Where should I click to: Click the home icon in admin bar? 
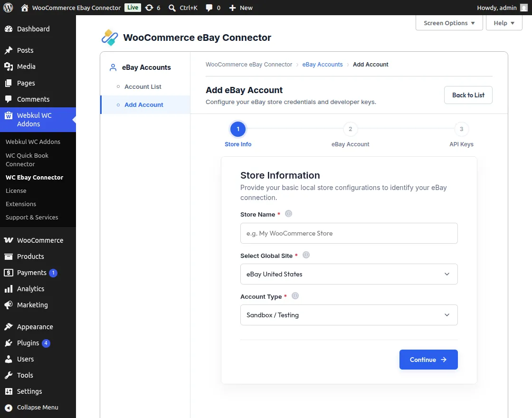[24, 8]
